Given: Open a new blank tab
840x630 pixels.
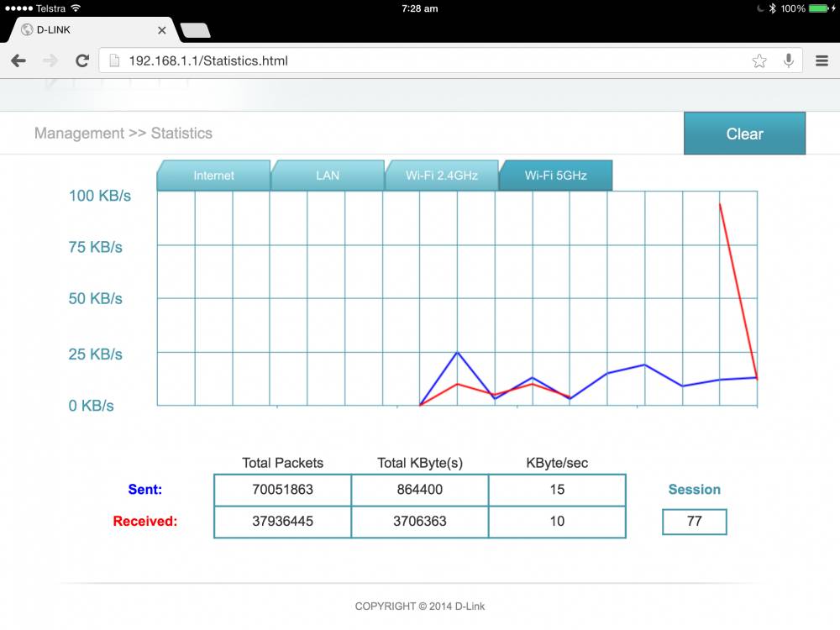Looking at the screenshot, I should [x=196, y=30].
